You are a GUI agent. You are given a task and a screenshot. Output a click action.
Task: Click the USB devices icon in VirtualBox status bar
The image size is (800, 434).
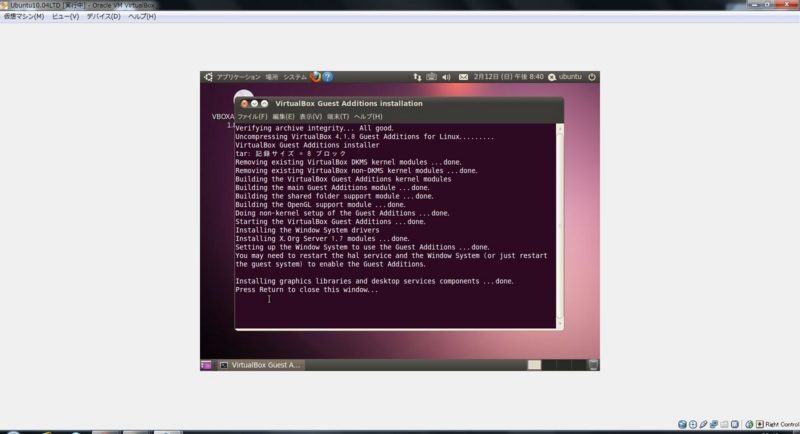point(703,424)
